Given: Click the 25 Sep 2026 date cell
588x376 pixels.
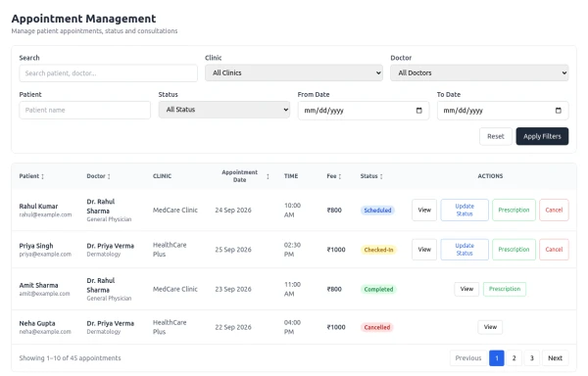Looking at the screenshot, I should pyautogui.click(x=233, y=250).
